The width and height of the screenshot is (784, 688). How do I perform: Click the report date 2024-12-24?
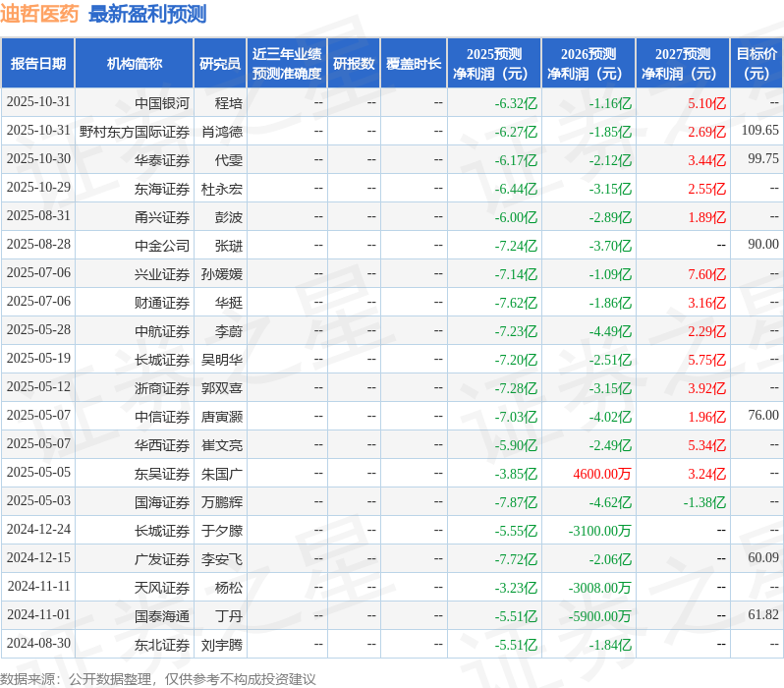coord(38,530)
